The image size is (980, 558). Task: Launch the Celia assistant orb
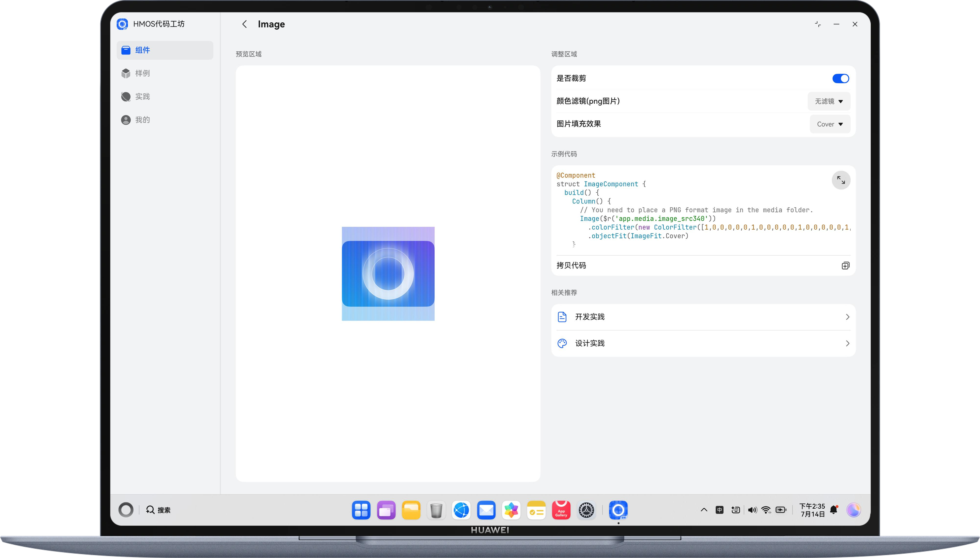click(x=854, y=510)
